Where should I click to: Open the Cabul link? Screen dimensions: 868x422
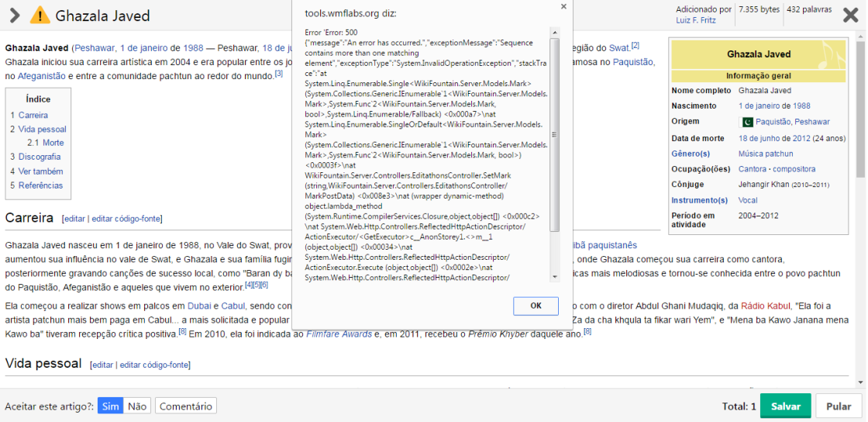232,306
